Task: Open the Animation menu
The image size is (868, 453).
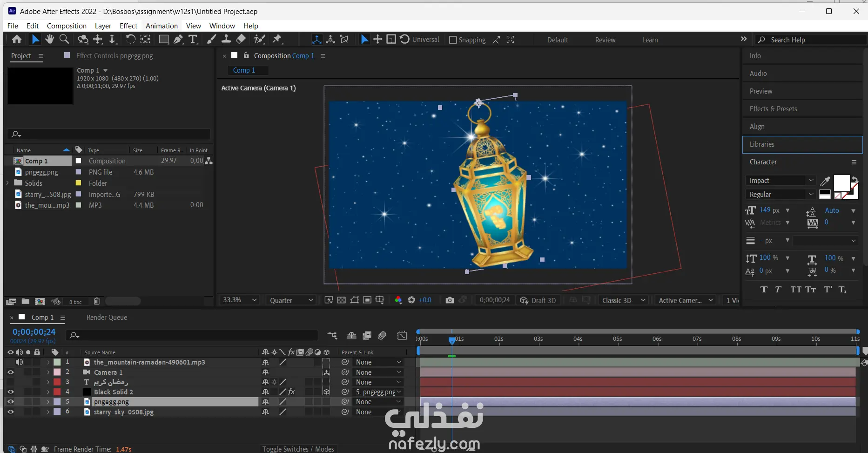Action: 161,26
